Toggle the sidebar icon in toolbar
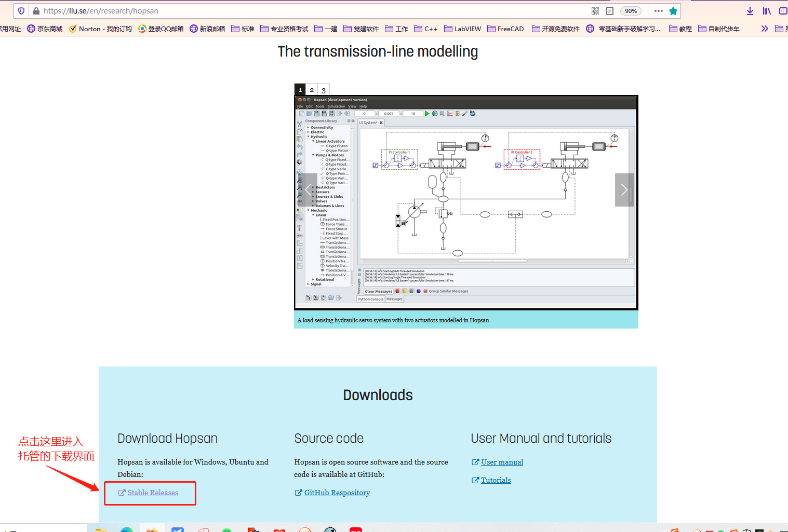788x532 pixels. point(783,11)
